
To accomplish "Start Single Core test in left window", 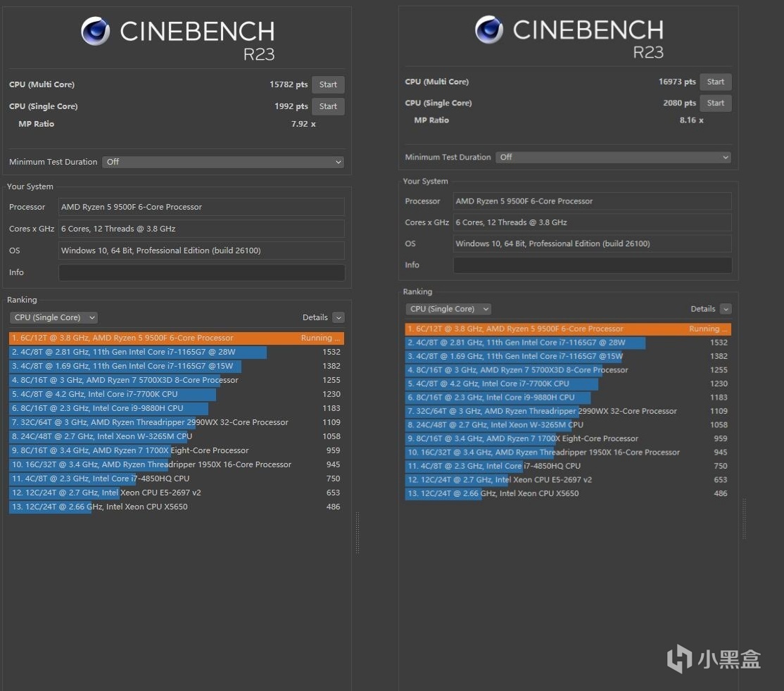I will point(328,106).
